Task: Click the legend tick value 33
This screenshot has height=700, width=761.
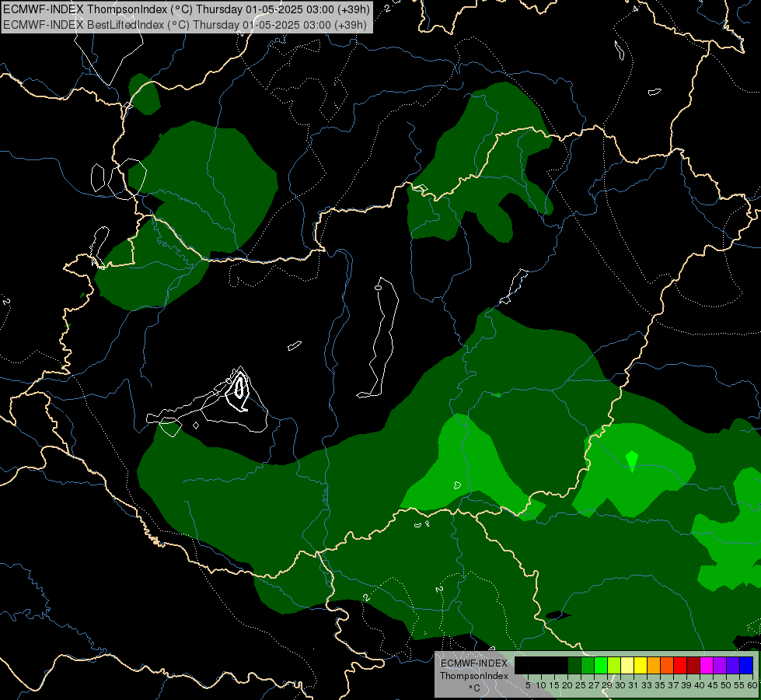Action: click(647, 685)
